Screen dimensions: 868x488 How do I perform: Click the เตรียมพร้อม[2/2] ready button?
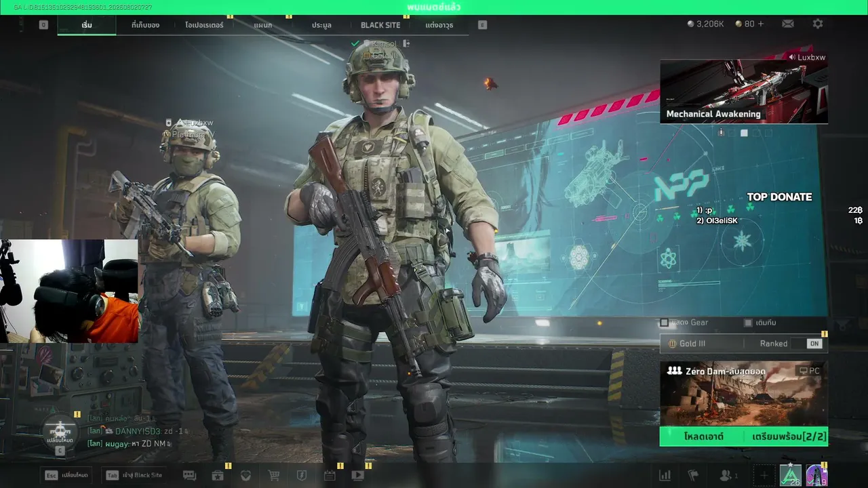tap(789, 436)
